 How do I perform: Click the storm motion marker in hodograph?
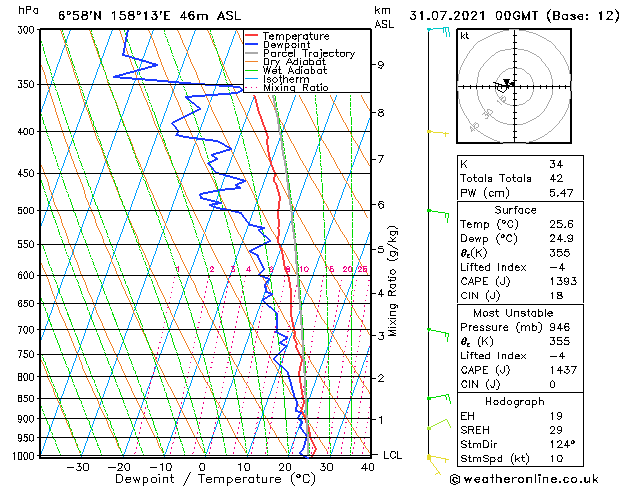tap(507, 82)
